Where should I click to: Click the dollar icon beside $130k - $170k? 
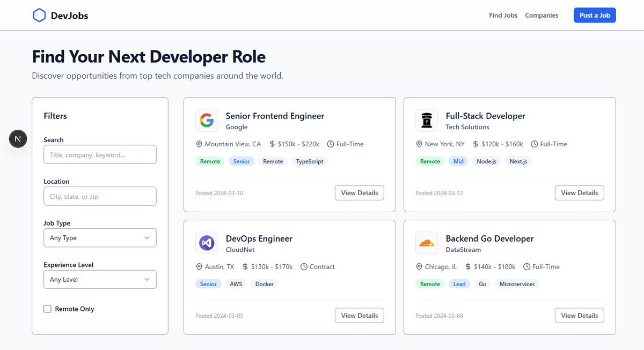click(245, 267)
